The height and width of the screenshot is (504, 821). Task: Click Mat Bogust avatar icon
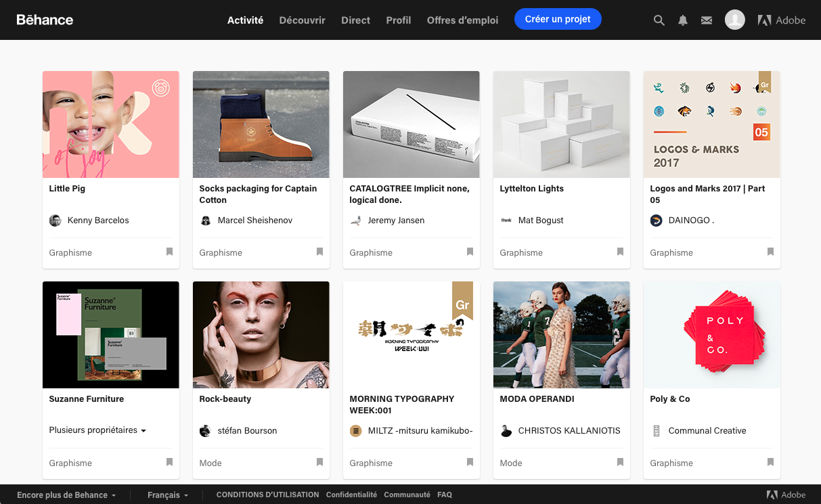pos(506,221)
